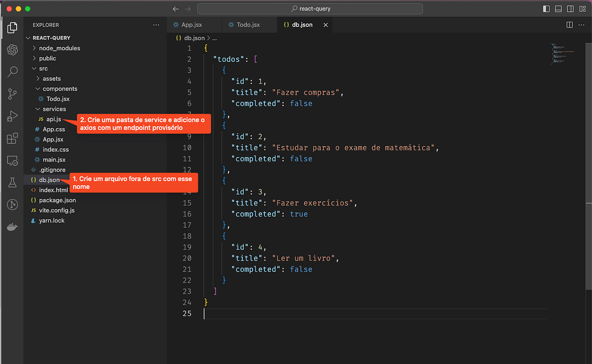Toggle the primary side bar layout button

[x=546, y=9]
